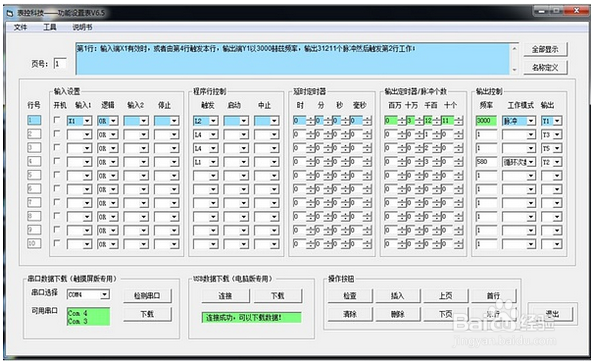Tick the 开机 checkbox in row 4
Image resolution: width=591 pixels, height=362 pixels.
point(57,161)
